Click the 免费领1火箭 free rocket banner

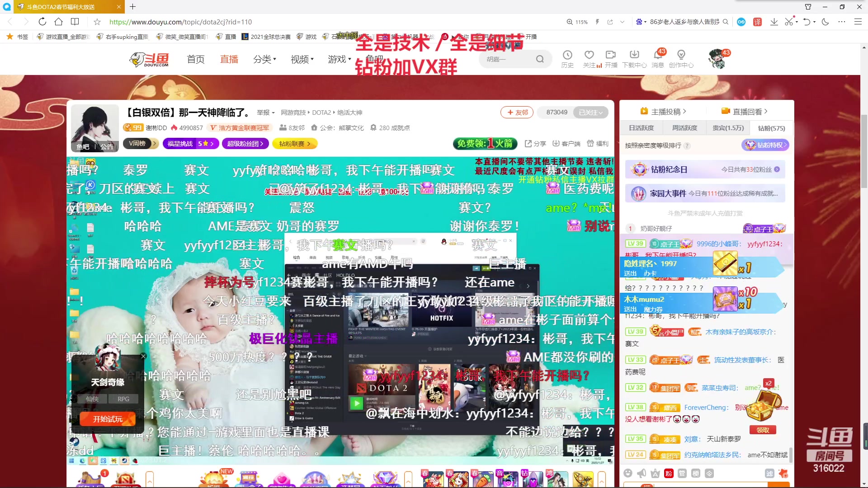click(485, 144)
